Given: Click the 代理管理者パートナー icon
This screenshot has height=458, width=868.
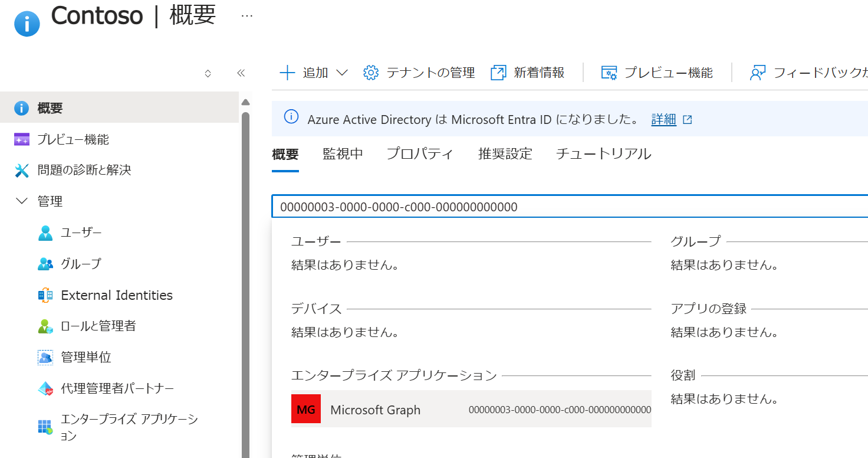Looking at the screenshot, I should (45, 388).
